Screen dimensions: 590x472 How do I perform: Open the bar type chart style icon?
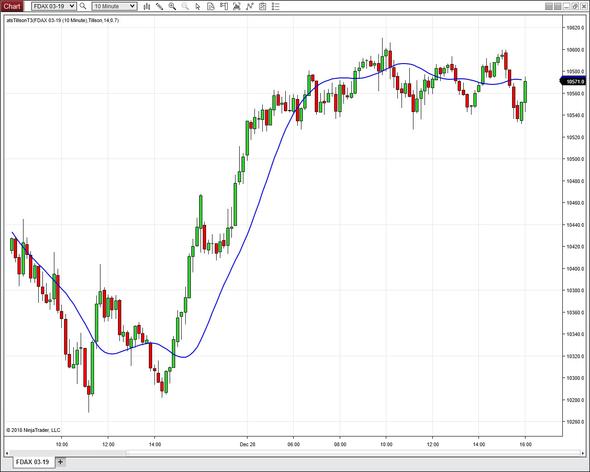pos(147,6)
